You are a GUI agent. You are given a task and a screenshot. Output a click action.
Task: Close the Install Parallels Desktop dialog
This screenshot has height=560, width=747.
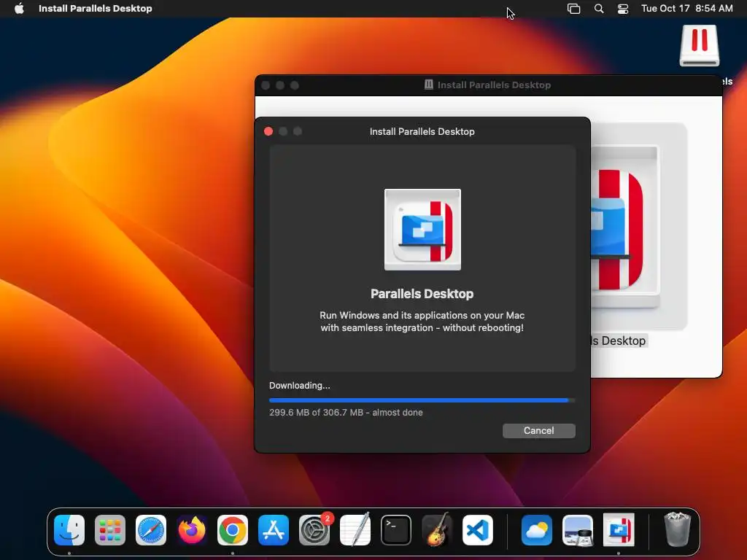tap(268, 131)
